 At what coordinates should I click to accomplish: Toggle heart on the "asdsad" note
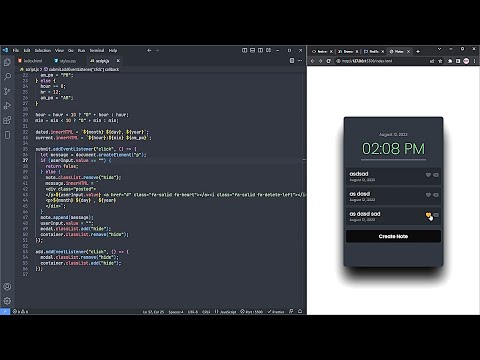428,175
